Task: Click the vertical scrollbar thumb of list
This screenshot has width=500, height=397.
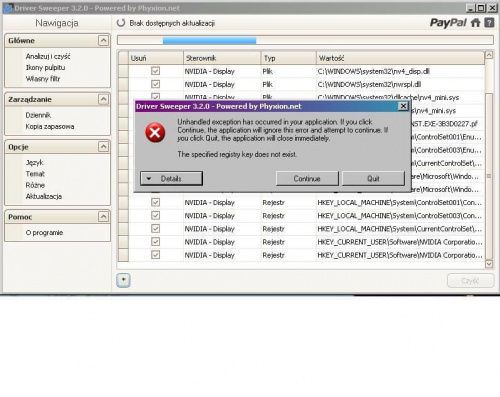Action: click(x=489, y=176)
